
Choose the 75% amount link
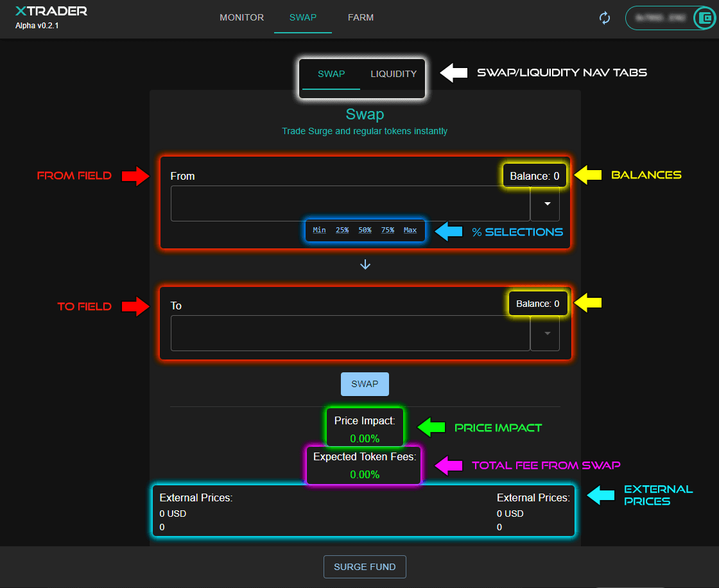tap(388, 230)
